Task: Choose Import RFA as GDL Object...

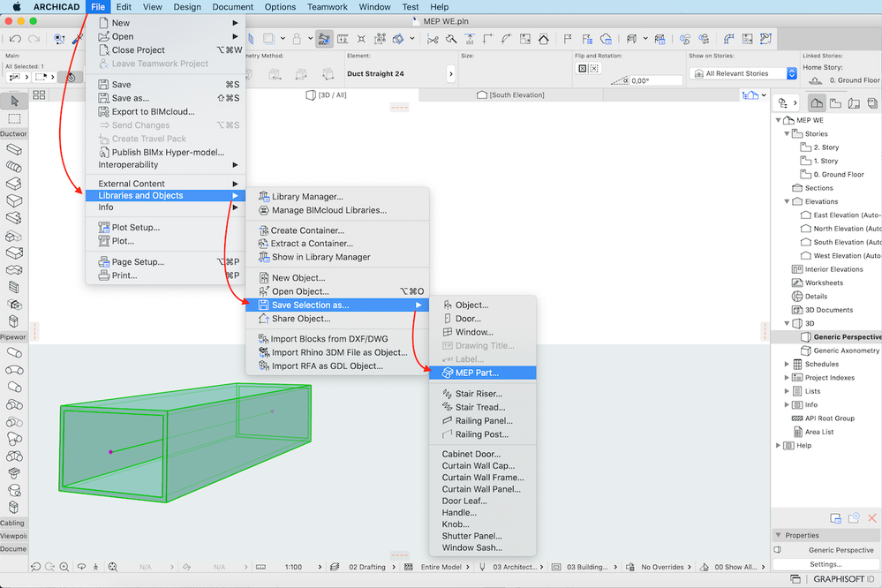Action: [337, 366]
